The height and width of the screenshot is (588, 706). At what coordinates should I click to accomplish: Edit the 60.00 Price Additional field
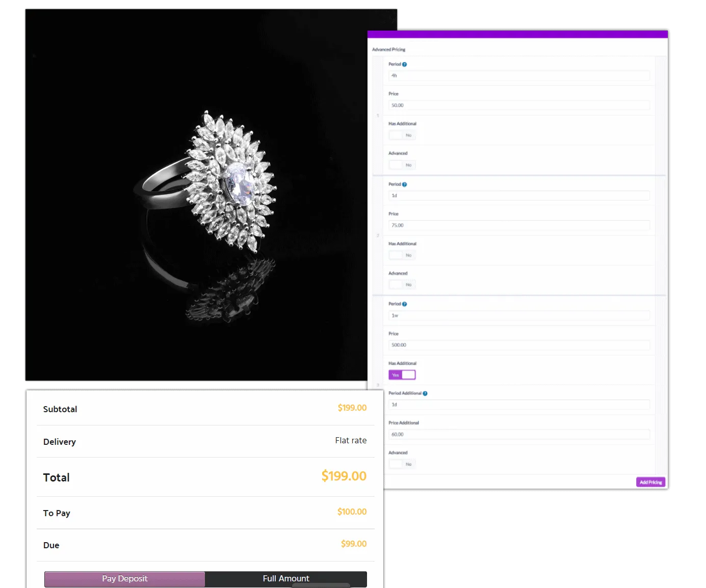point(519,434)
